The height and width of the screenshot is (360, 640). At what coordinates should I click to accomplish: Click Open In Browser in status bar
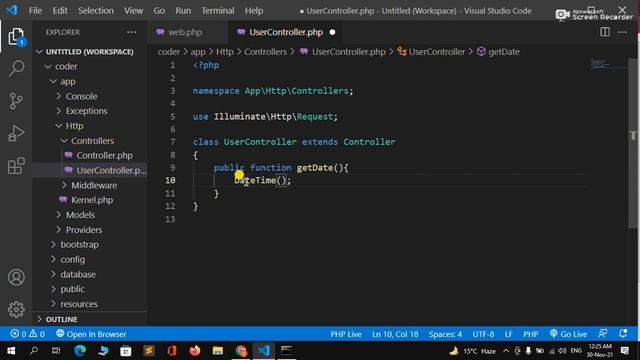91,334
